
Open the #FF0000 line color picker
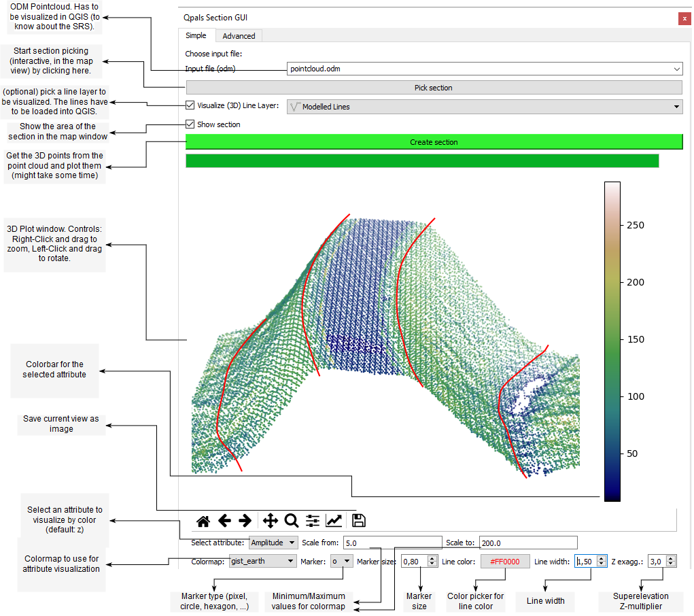tap(504, 561)
